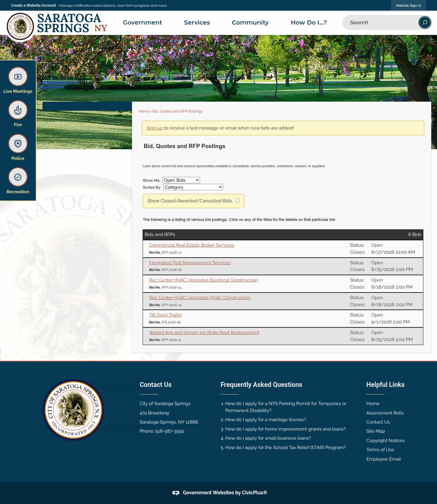This screenshot has width=437, height=504.
Task: Click closing date 8/27/2026 10:00 AM
Action: click(393, 252)
